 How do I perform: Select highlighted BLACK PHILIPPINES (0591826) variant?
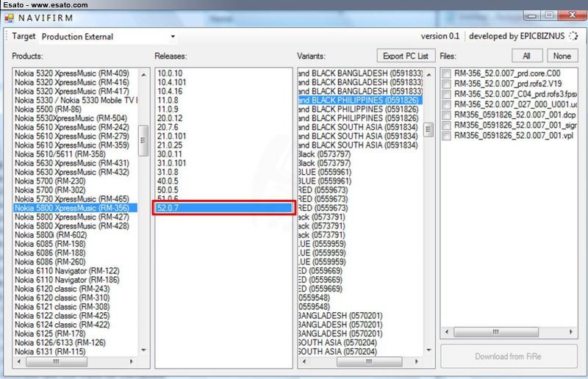pyautogui.click(x=360, y=100)
